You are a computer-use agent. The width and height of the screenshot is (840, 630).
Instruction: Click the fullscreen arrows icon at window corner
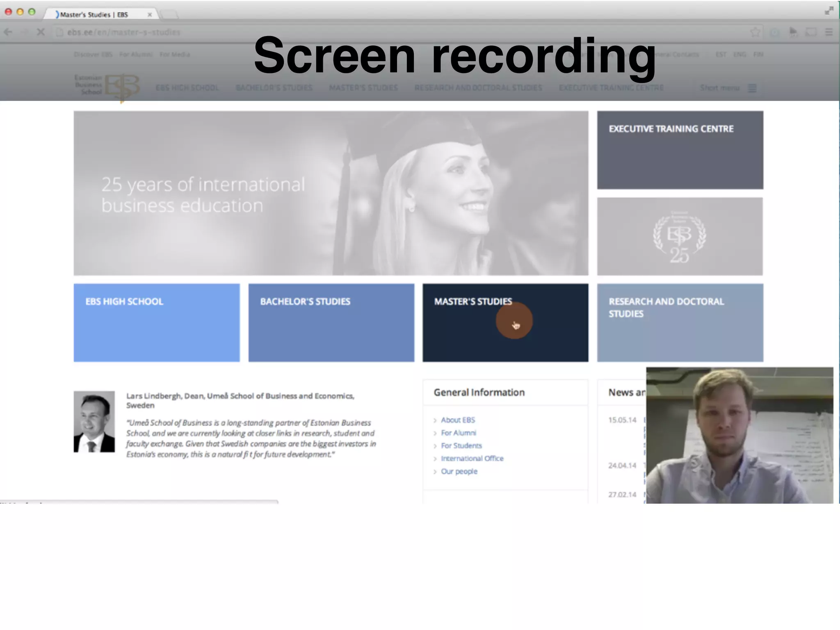coord(829,11)
